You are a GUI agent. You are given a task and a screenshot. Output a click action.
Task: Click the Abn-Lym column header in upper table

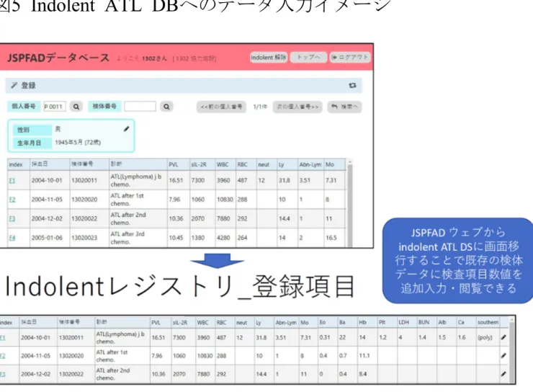[x=310, y=164]
